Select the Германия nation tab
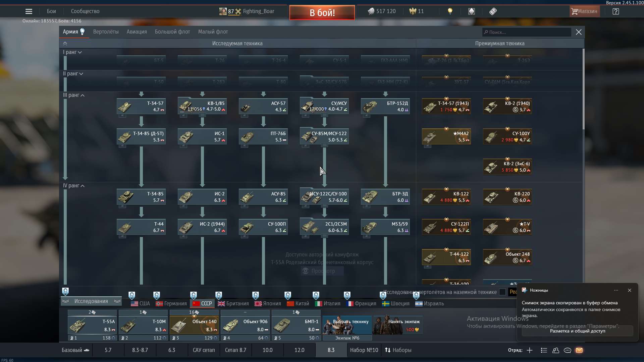644x362 pixels. click(171, 304)
